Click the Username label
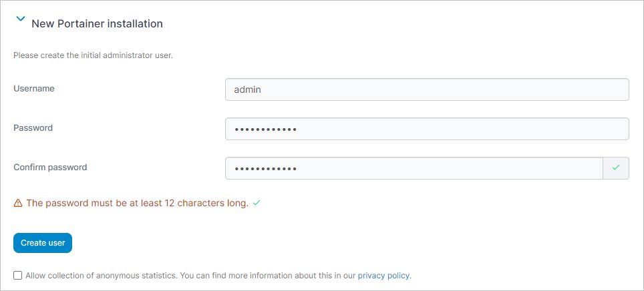Image resolution: width=644 pixels, height=291 pixels. tap(33, 88)
